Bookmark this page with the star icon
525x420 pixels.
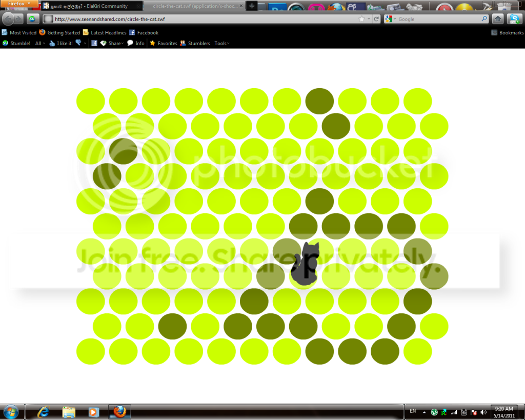[361, 19]
